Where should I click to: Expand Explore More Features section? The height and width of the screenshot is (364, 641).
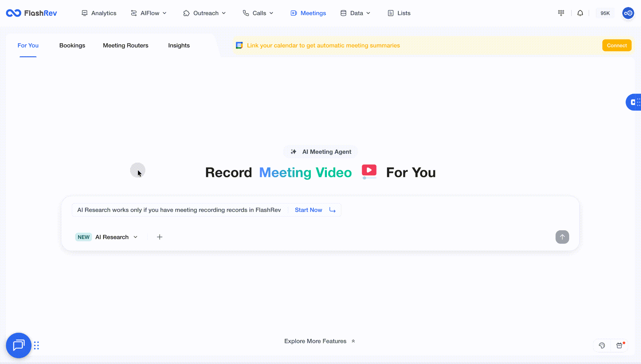point(319,341)
